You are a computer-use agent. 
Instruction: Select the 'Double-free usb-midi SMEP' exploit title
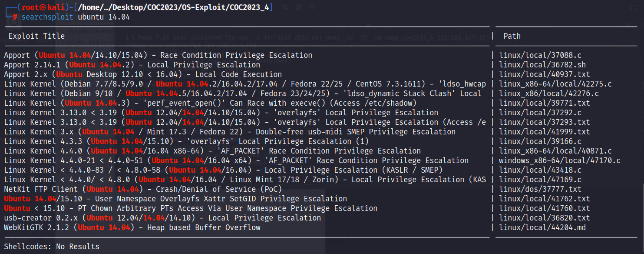pos(230,132)
